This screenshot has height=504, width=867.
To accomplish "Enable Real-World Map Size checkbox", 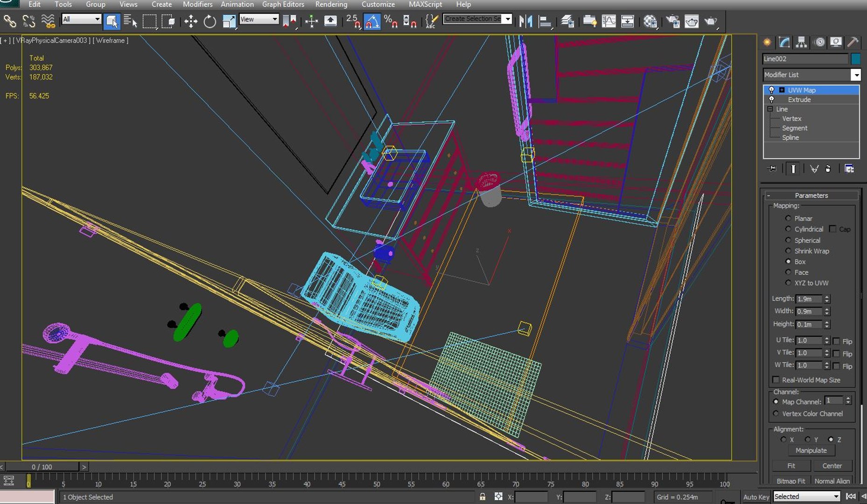I will click(776, 379).
